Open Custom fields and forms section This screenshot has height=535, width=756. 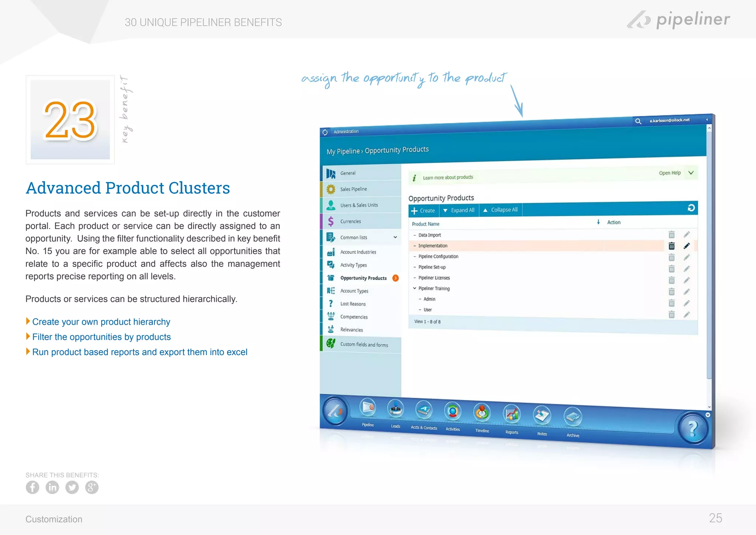(361, 344)
